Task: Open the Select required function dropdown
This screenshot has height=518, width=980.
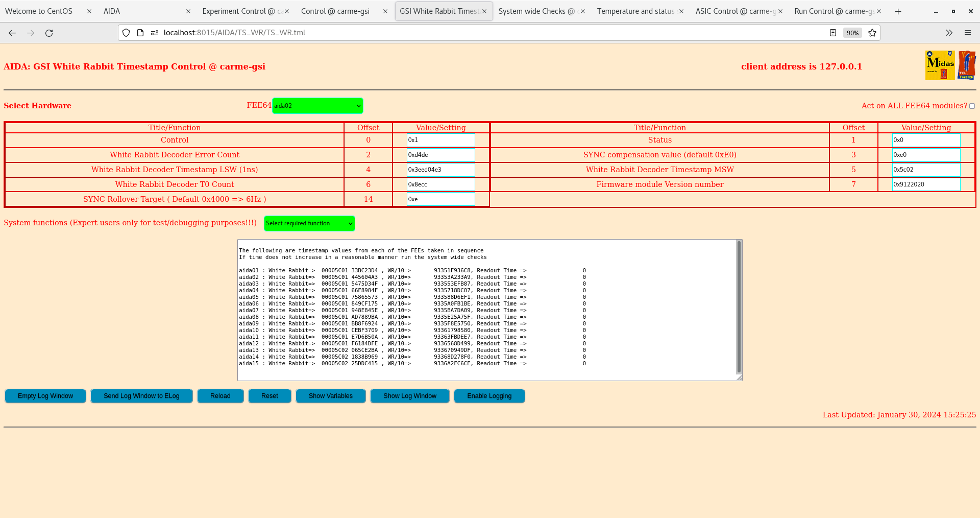Action: click(x=309, y=223)
